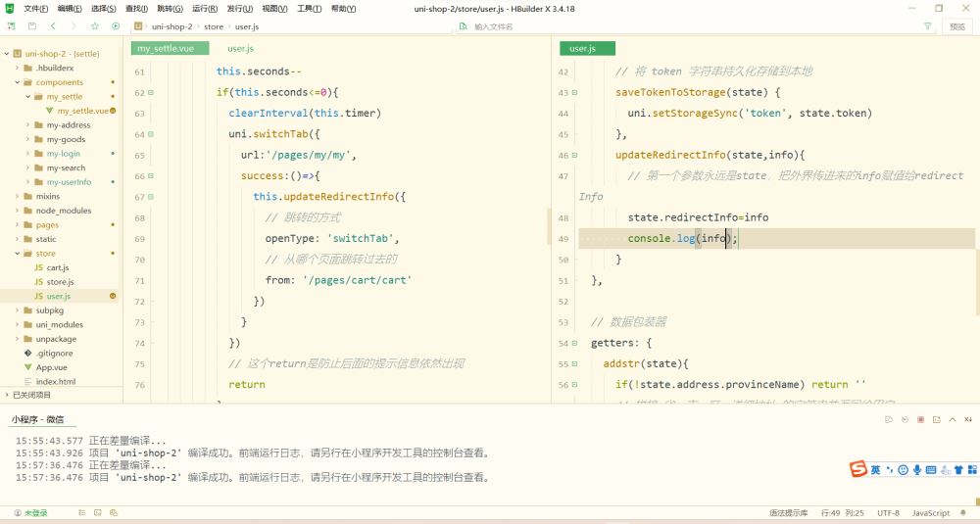Image resolution: width=980 pixels, height=524 pixels.
Task: Toggle code fold at line 56 right editor
Action: click(x=574, y=385)
